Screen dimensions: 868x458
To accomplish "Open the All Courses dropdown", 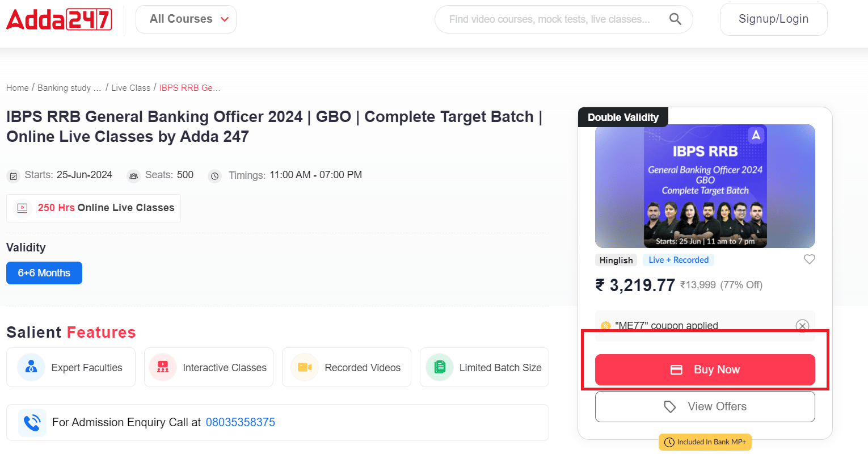I will tap(186, 19).
